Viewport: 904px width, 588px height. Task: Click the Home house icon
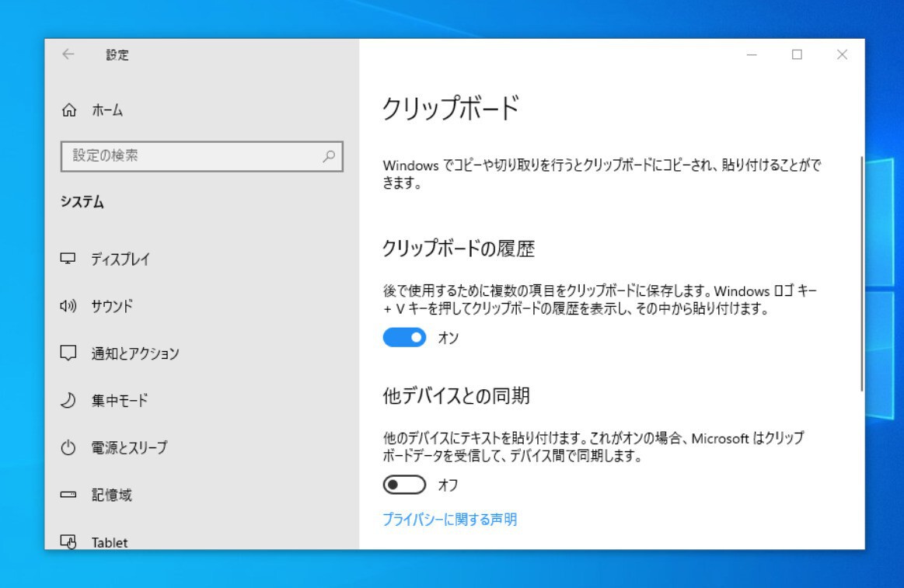(x=69, y=110)
